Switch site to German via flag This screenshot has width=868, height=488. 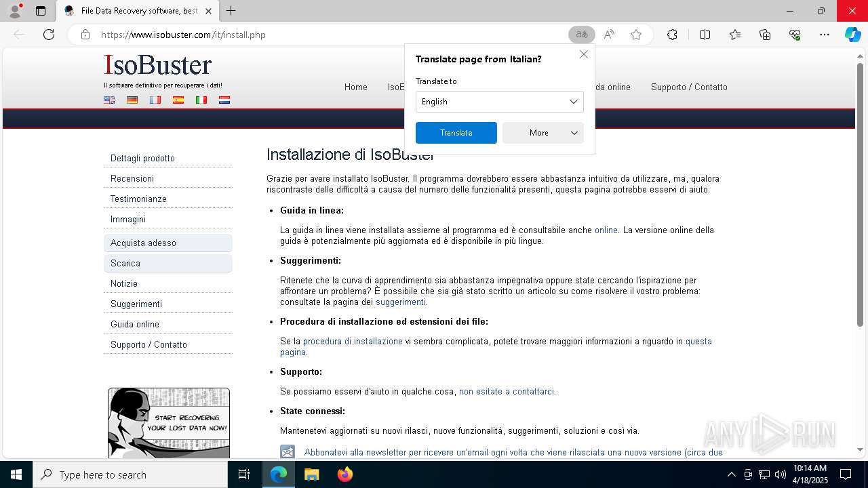[132, 100]
